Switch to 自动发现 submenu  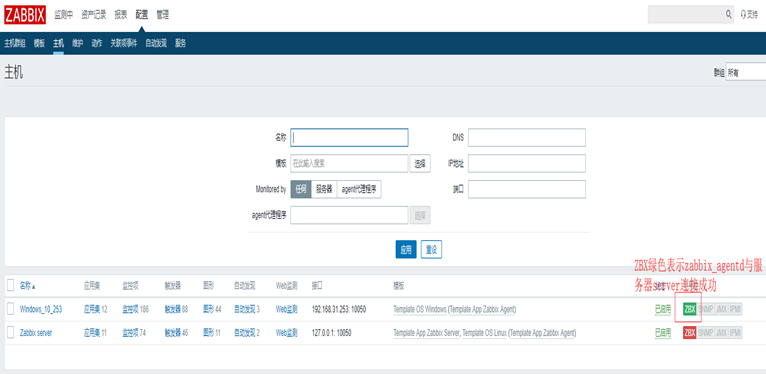[156, 43]
